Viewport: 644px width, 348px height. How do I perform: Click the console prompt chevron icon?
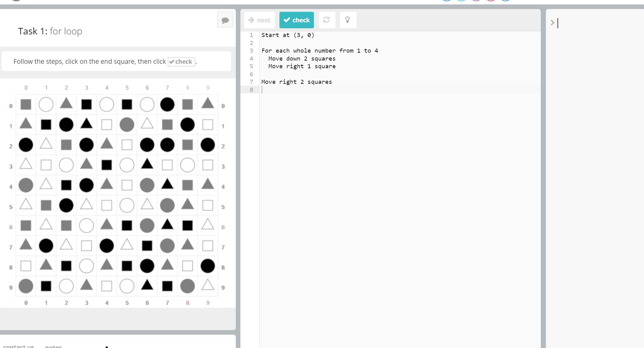(x=552, y=23)
